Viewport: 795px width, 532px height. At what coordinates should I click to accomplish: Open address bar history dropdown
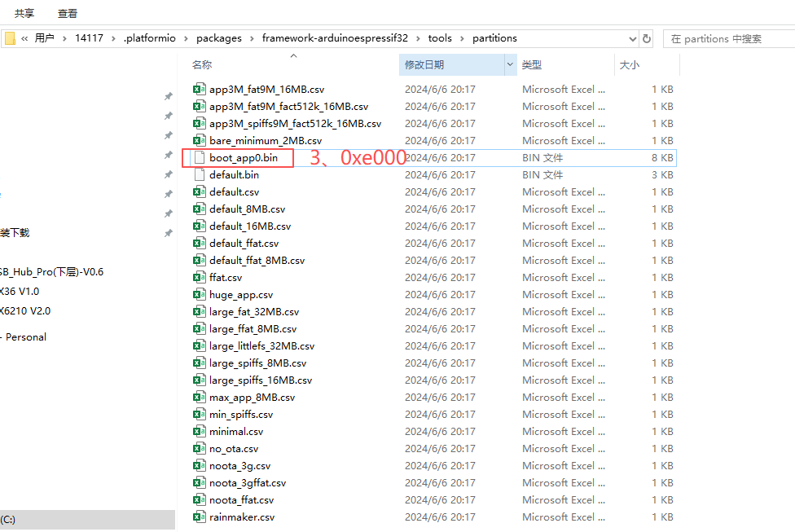[632, 38]
